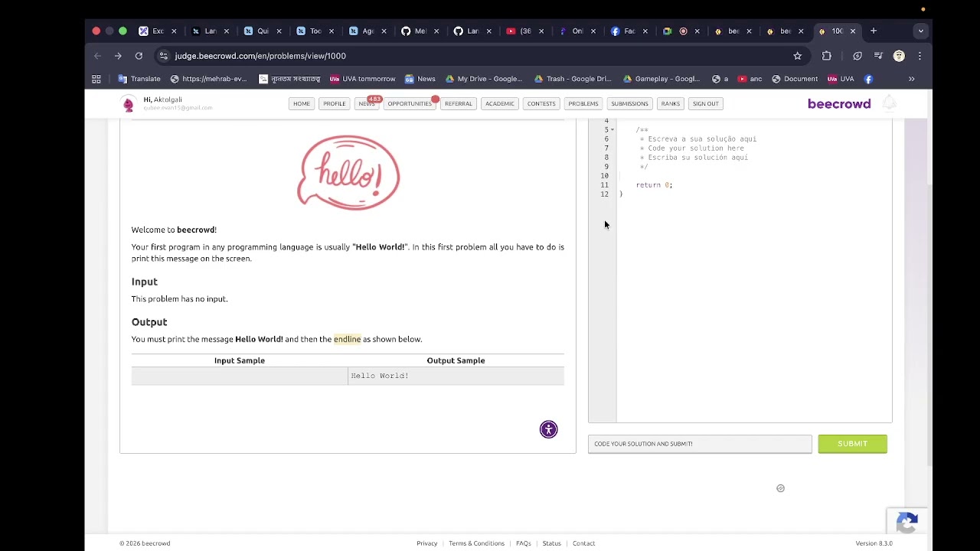980x551 pixels.
Task: Open the apps grid in bookmarks bar
Action: click(96, 79)
